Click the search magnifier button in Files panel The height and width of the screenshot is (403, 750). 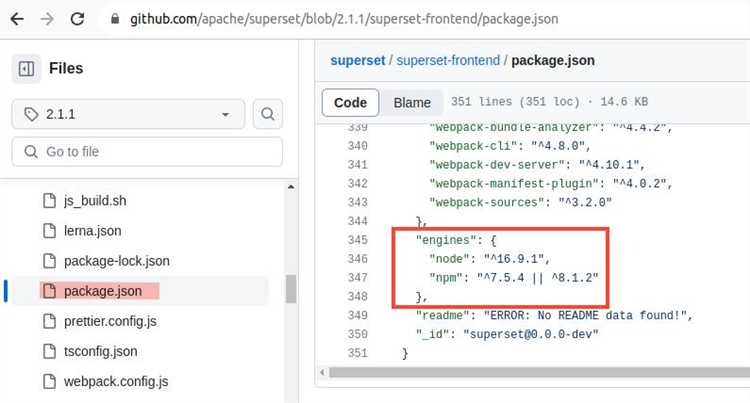click(268, 114)
